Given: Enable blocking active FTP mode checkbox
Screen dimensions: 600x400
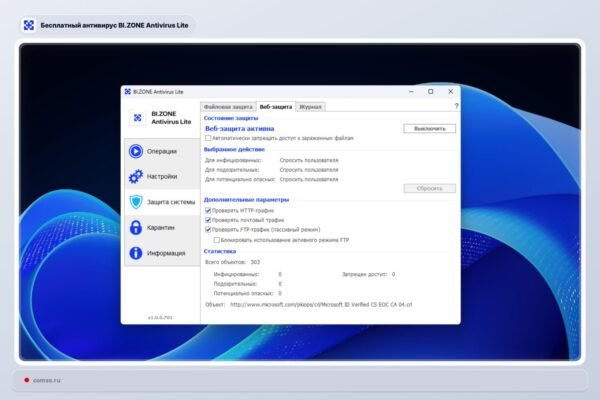Looking at the screenshot, I should [x=217, y=240].
